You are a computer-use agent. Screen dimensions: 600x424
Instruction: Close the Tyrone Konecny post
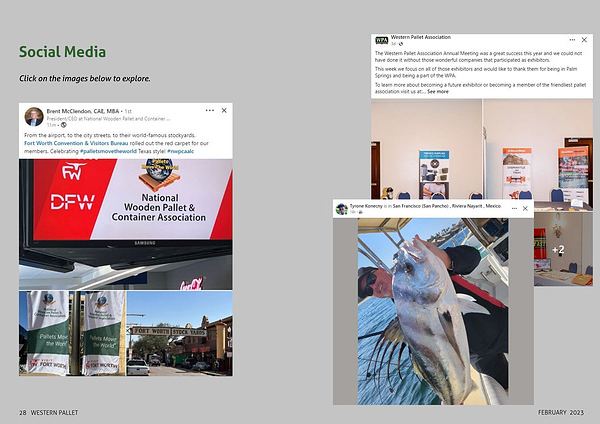click(x=525, y=209)
